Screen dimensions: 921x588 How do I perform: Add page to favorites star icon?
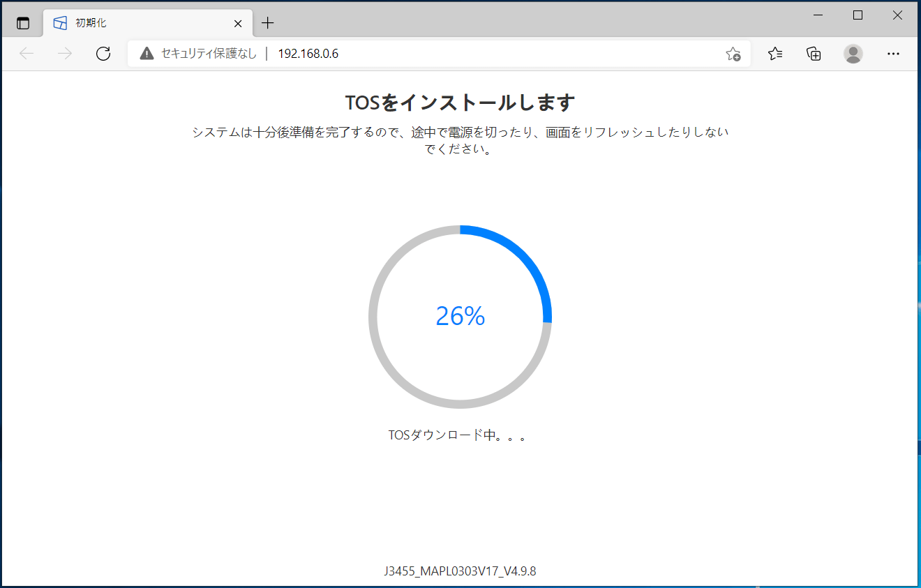point(733,54)
